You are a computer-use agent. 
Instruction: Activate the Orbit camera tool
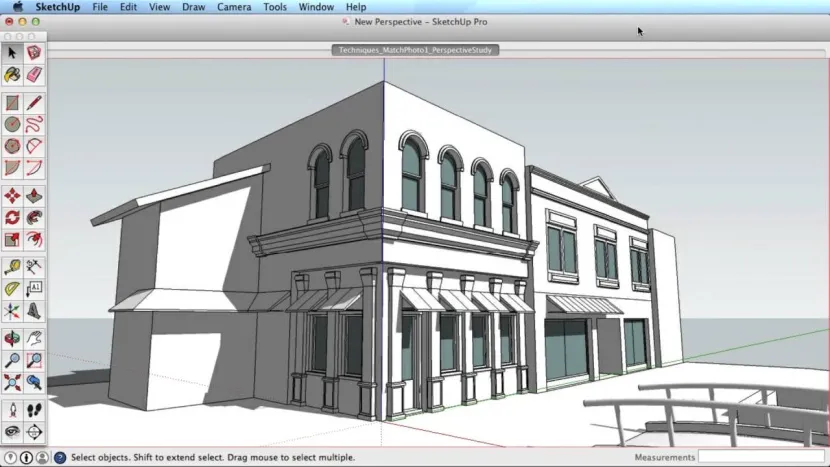click(12, 338)
